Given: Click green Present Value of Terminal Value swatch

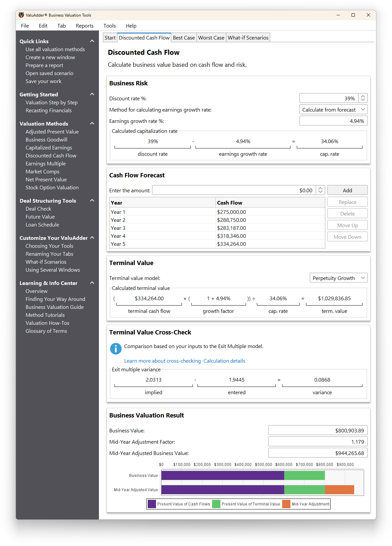Looking at the screenshot, I should [216, 504].
